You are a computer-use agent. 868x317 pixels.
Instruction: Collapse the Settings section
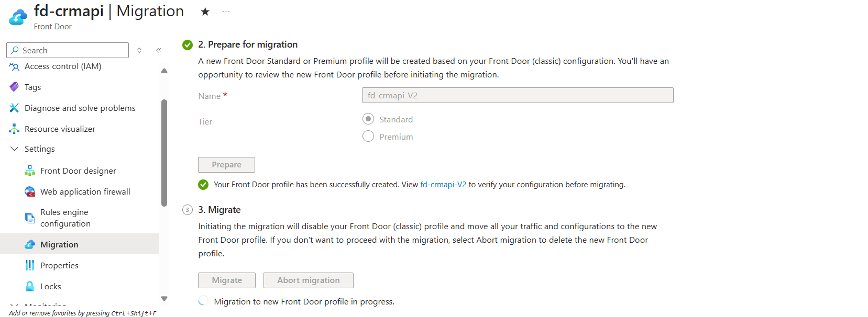(14, 149)
